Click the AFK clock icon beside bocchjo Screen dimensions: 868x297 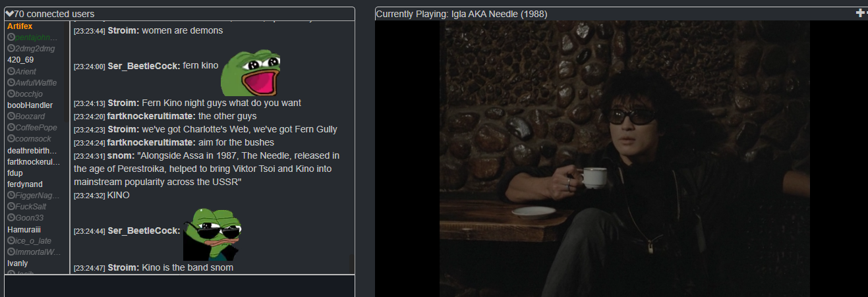pyautogui.click(x=11, y=94)
